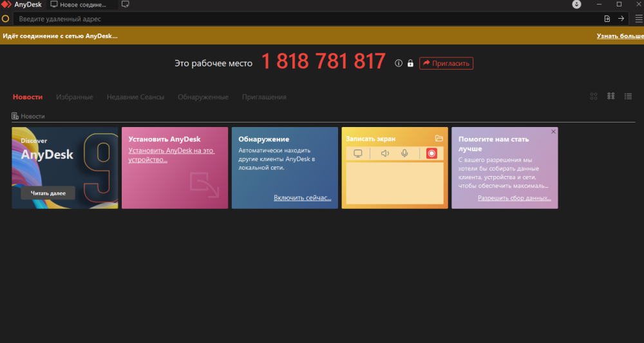Viewport: 644px width, 343px height.
Task: Switch to the list view layout
Action: tap(629, 96)
